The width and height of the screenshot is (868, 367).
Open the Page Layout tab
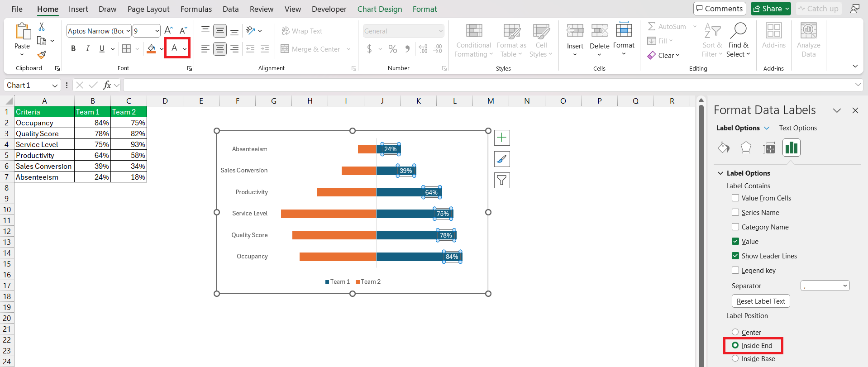[x=148, y=9]
